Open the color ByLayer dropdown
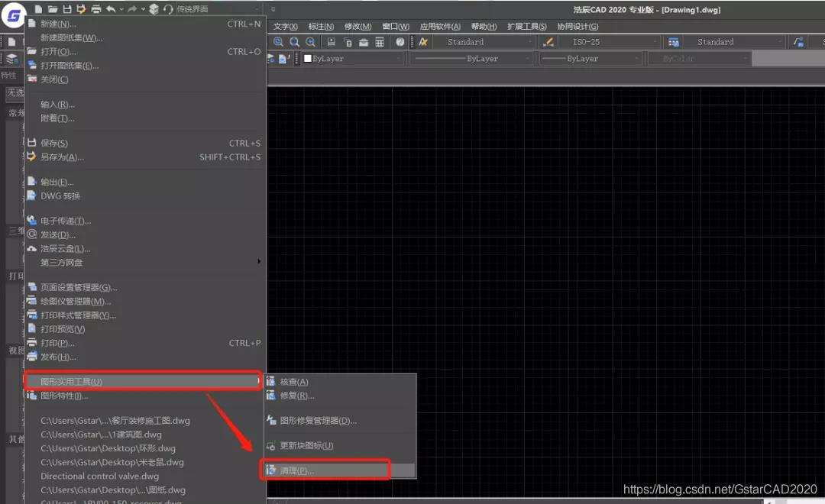The width and height of the screenshot is (825, 504). (x=353, y=58)
